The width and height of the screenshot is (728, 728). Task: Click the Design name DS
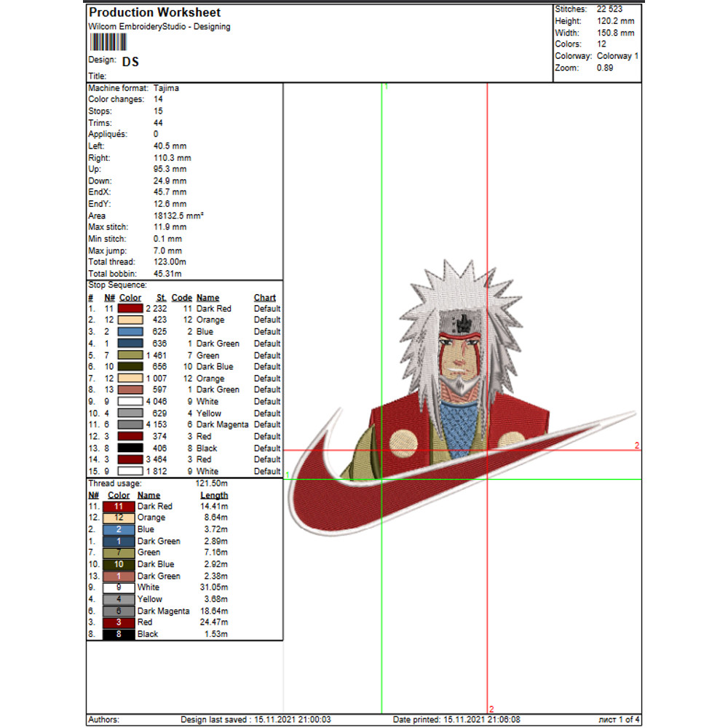tap(131, 62)
